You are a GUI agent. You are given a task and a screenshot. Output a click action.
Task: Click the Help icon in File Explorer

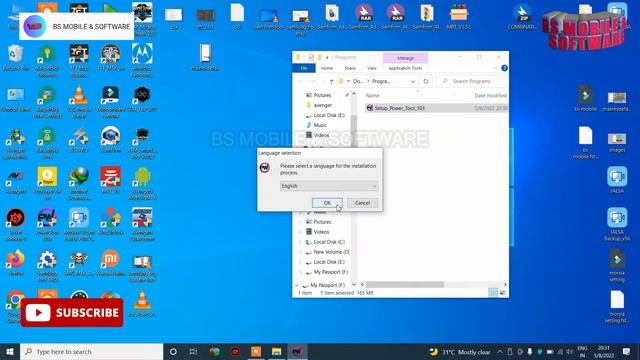pos(504,68)
